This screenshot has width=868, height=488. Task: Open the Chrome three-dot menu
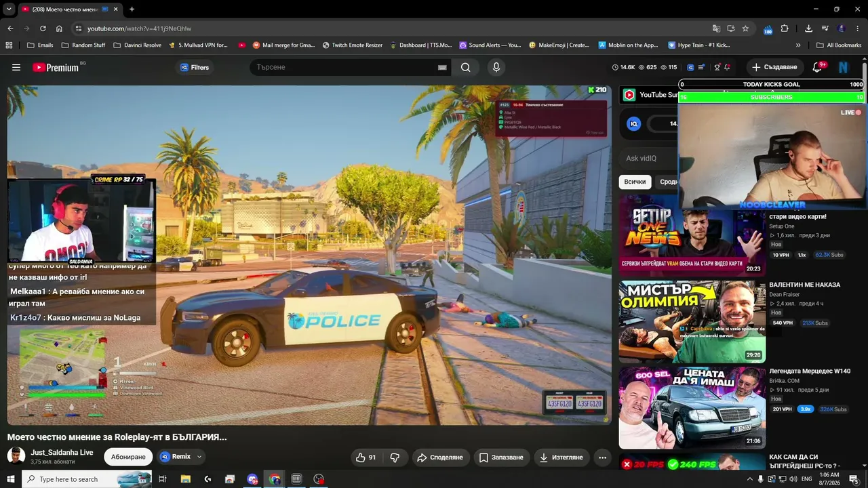[x=859, y=28]
